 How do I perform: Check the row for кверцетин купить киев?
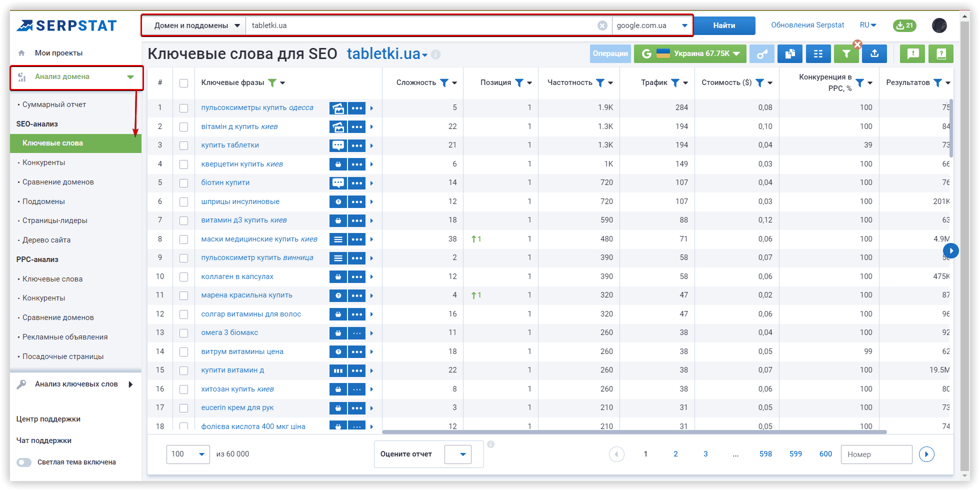pos(184,164)
